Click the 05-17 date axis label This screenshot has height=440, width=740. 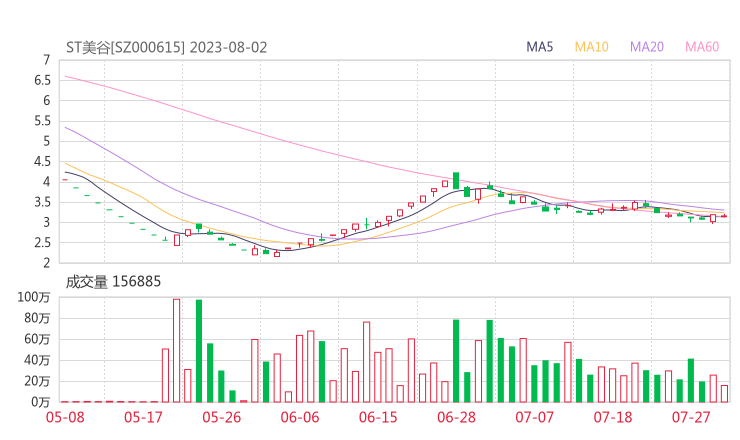point(143,417)
